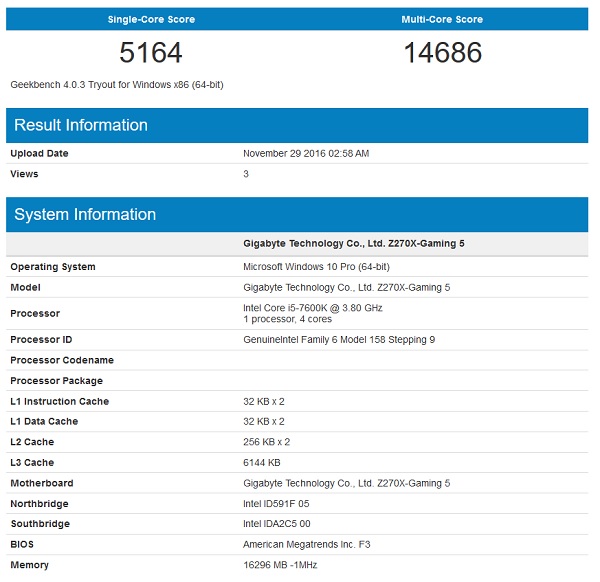600x582 pixels.
Task: Click the Processor Package label
Action: tap(57, 381)
